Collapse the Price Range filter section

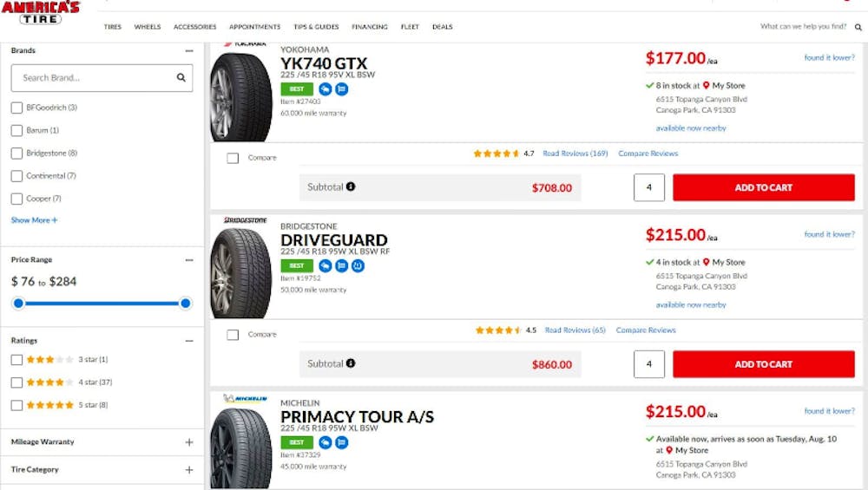point(189,260)
